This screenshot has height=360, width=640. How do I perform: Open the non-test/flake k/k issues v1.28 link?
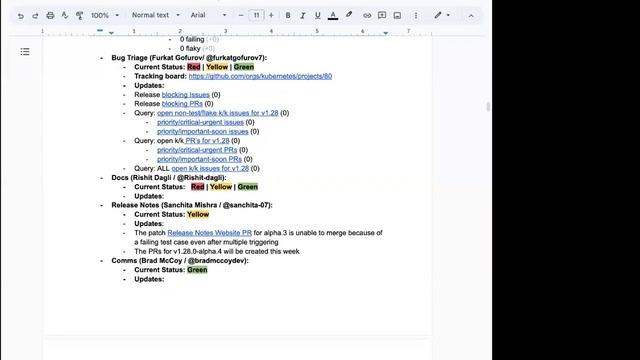(218, 113)
